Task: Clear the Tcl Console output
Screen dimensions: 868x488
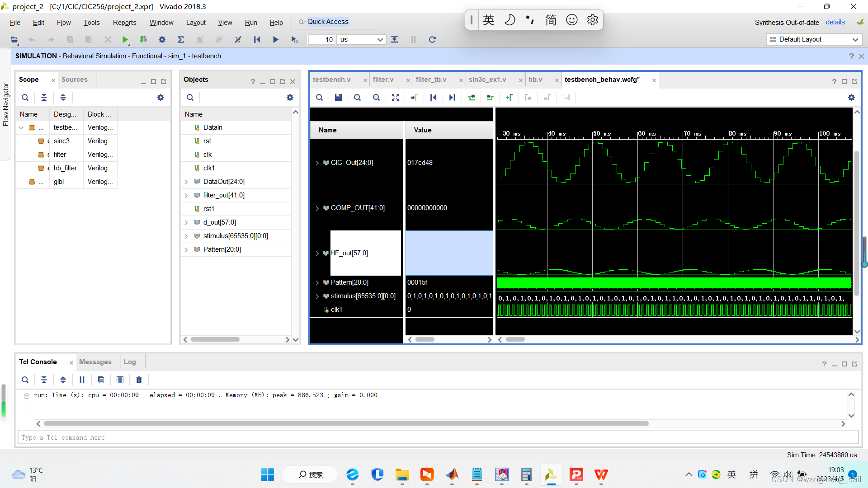Action: (x=139, y=380)
